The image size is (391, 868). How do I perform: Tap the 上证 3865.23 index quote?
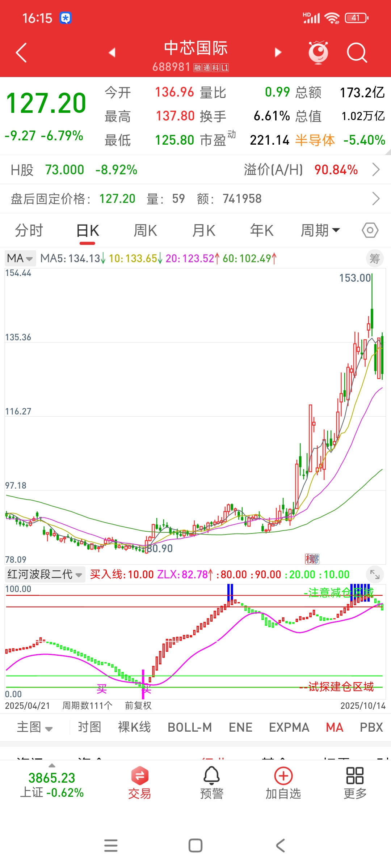[x=52, y=785]
